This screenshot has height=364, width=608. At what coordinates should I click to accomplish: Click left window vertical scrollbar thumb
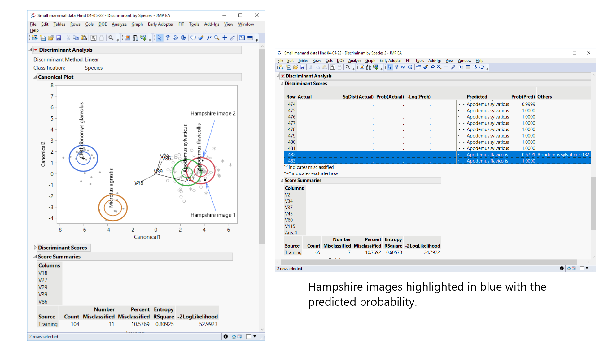pos(262,147)
